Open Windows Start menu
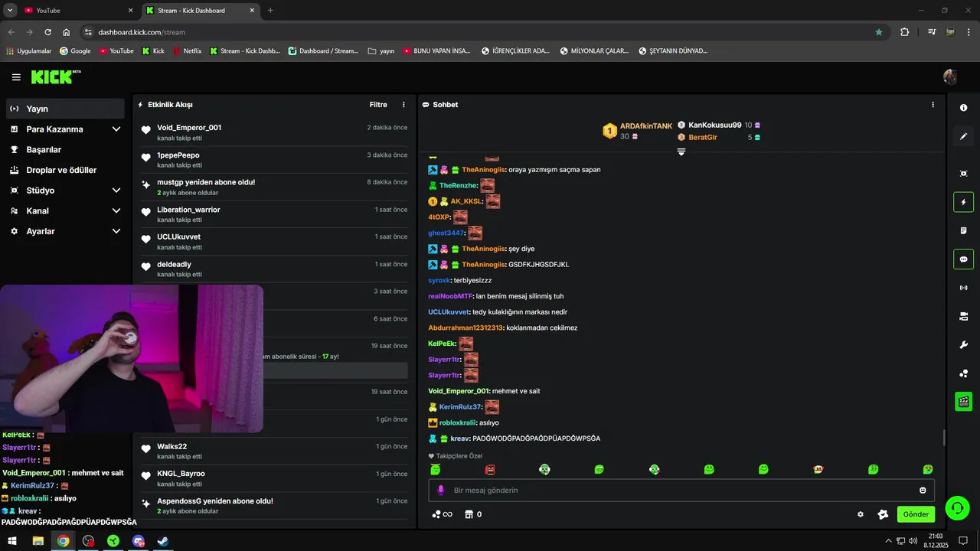Image resolution: width=980 pixels, height=551 pixels. 12,541
